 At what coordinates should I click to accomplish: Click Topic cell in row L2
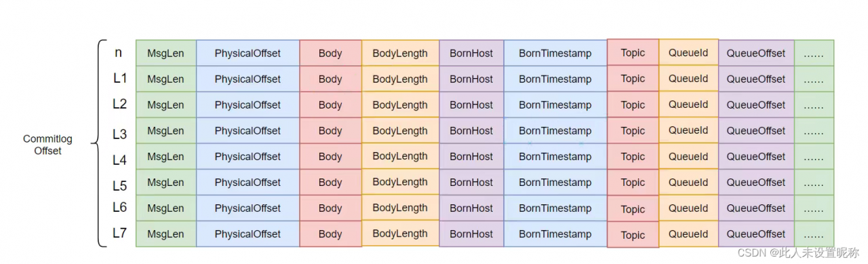[x=633, y=105]
